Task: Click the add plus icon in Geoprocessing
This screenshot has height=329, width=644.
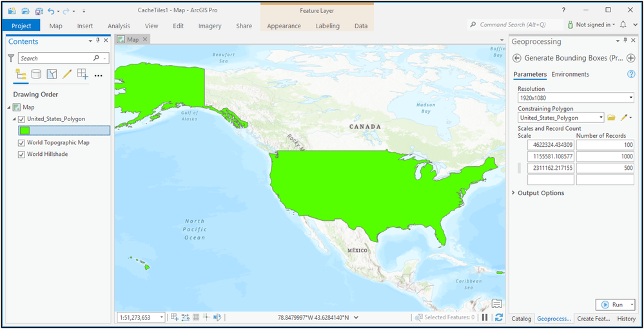Action: coord(631,58)
